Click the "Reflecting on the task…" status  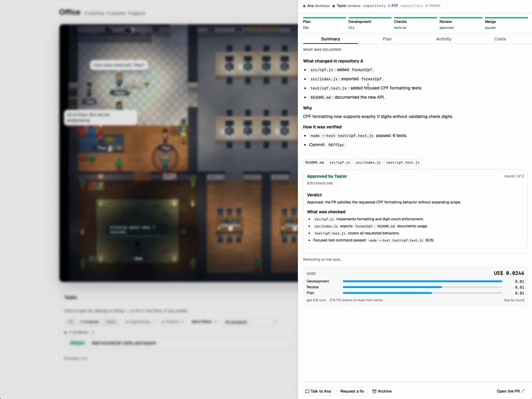point(323,260)
